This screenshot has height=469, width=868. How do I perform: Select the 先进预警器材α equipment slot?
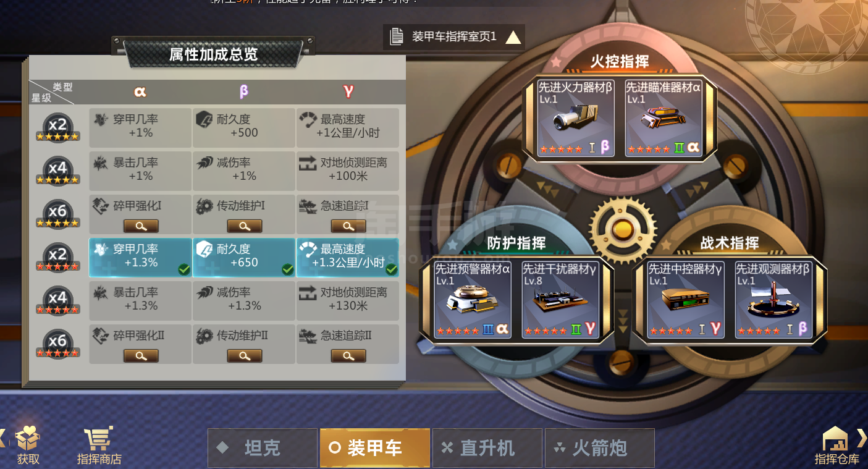point(473,300)
